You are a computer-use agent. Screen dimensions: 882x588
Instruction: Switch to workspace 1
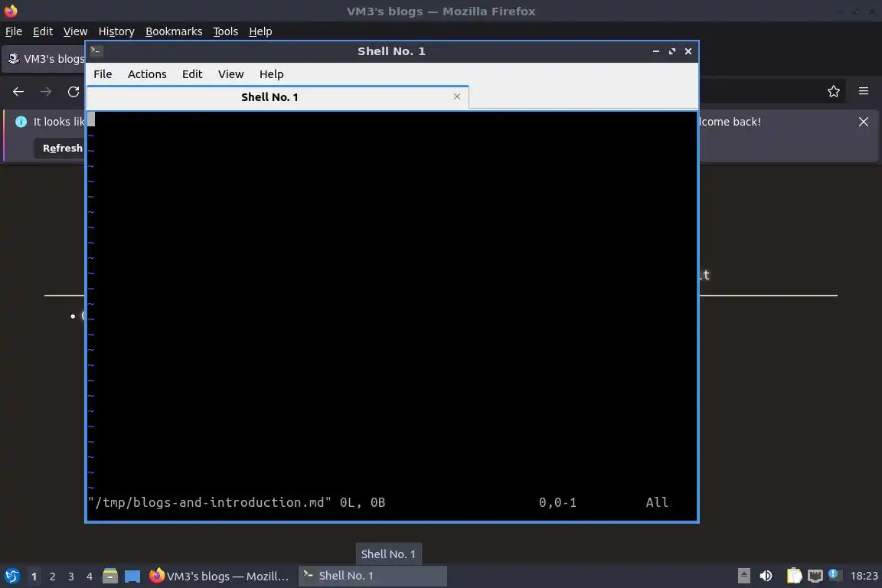pos(34,577)
